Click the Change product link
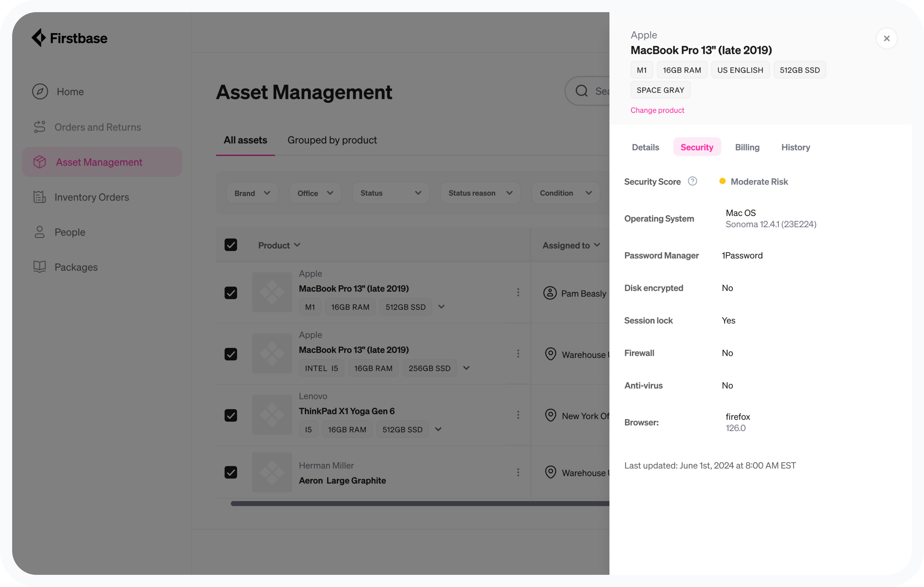The image size is (924, 587). (x=657, y=110)
